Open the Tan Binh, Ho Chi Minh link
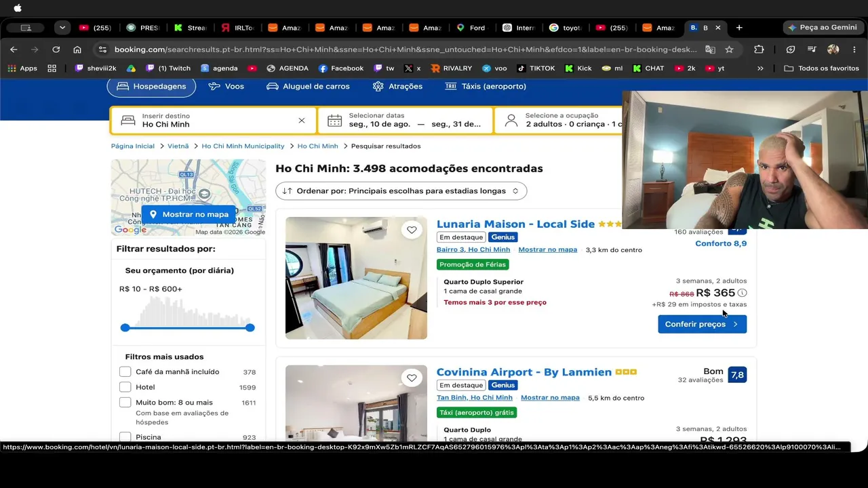The height and width of the screenshot is (488, 868). coord(475,398)
